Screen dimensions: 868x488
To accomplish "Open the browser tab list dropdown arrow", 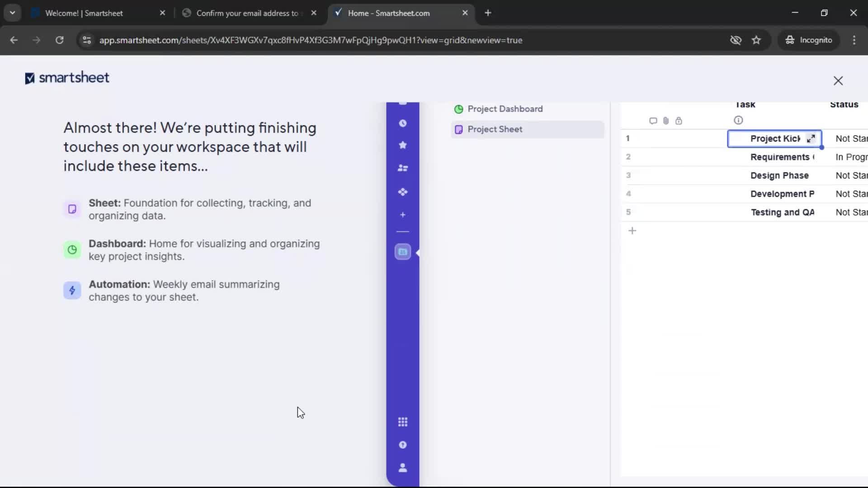I will (x=12, y=13).
